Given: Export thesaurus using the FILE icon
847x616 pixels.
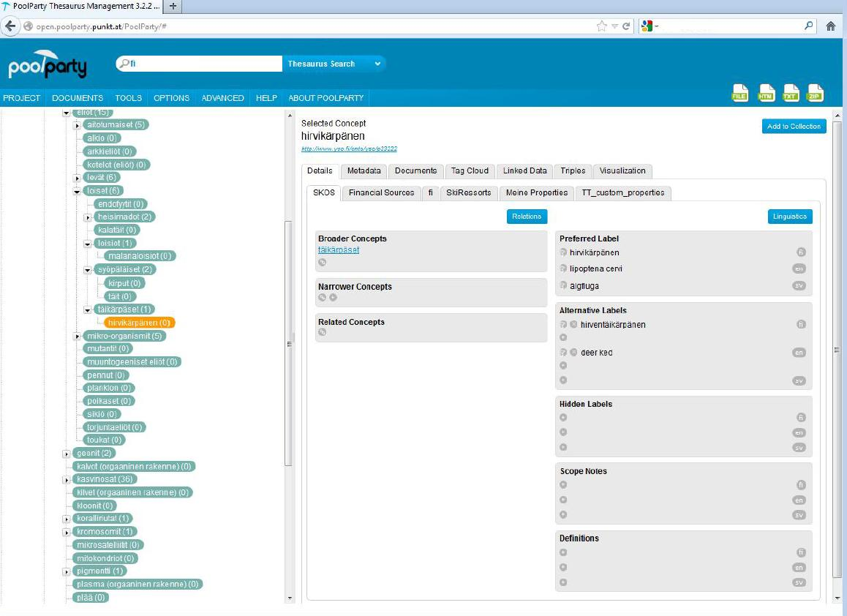Looking at the screenshot, I should (x=739, y=93).
